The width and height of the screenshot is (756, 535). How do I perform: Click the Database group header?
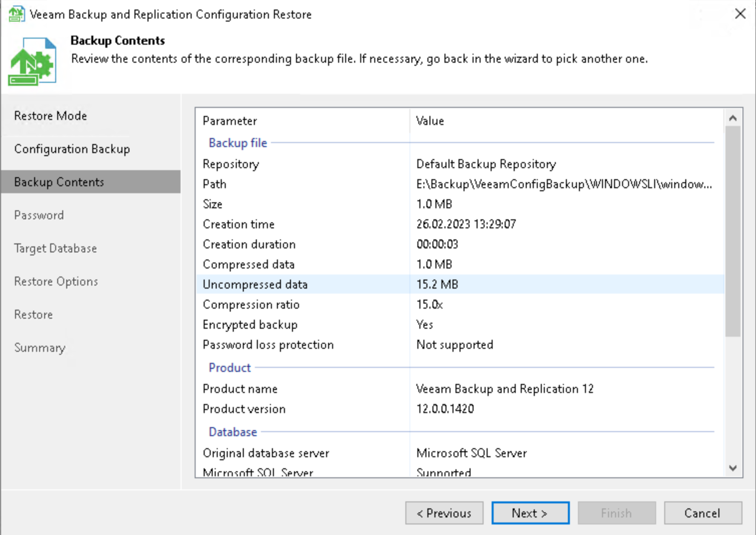pyautogui.click(x=233, y=432)
